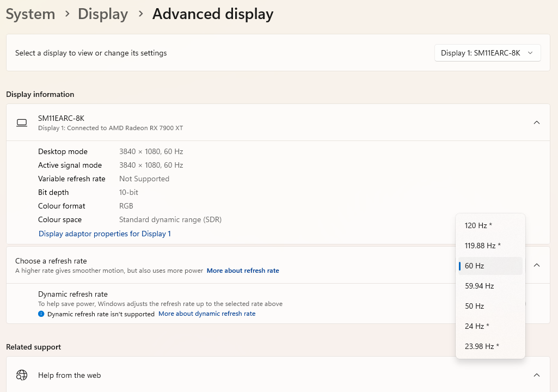Open Display adaptor properties for Display 1
This screenshot has width=558, height=392.
[105, 234]
